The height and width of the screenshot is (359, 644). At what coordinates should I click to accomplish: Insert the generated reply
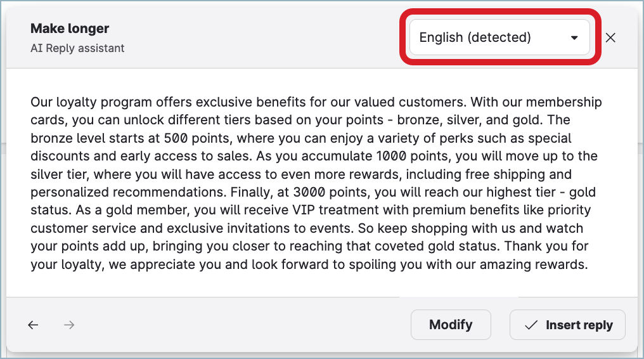pyautogui.click(x=567, y=325)
